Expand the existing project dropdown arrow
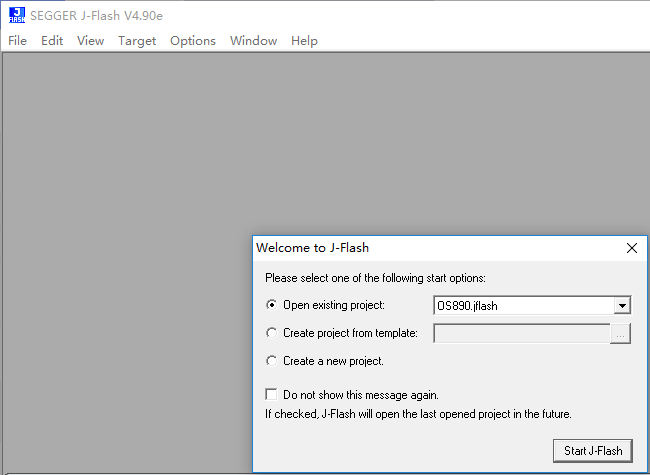This screenshot has height=475, width=650. [x=622, y=306]
